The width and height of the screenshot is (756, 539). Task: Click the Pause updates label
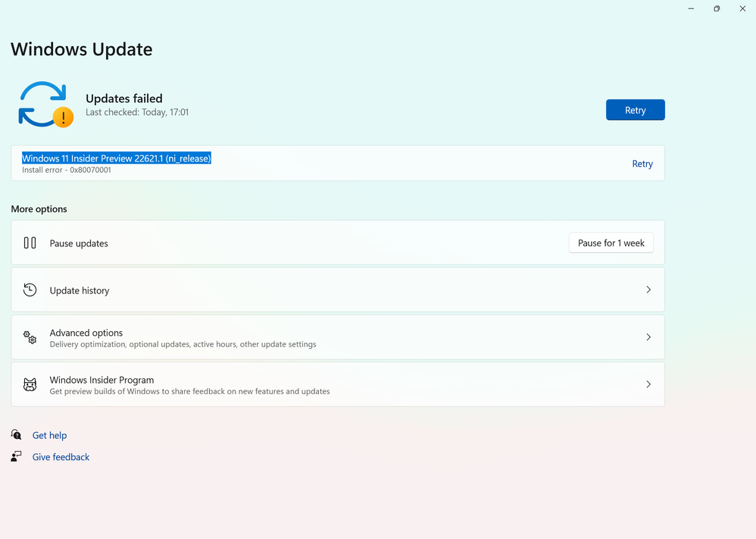pyautogui.click(x=79, y=243)
